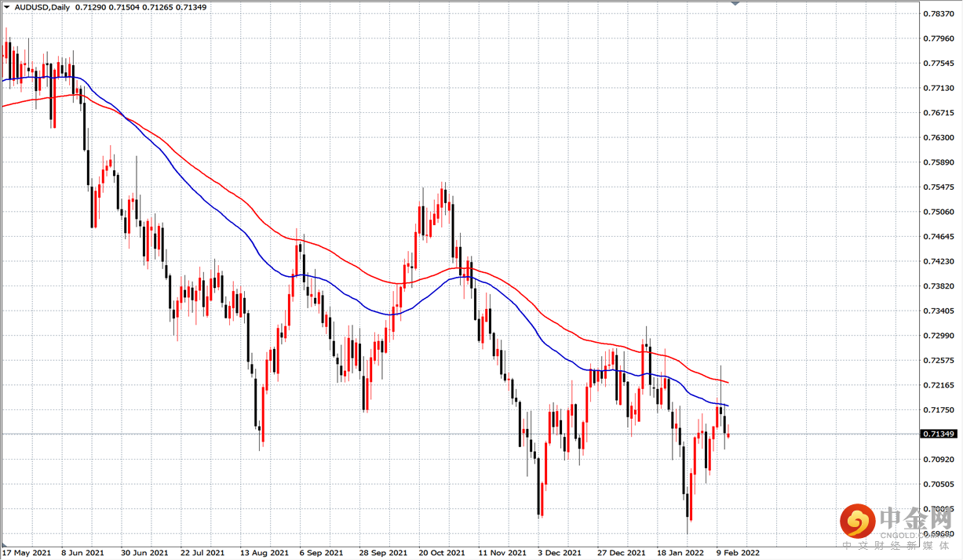Click price axis label 0.77960
Image resolution: width=963 pixels, height=560 pixels.
(x=938, y=38)
